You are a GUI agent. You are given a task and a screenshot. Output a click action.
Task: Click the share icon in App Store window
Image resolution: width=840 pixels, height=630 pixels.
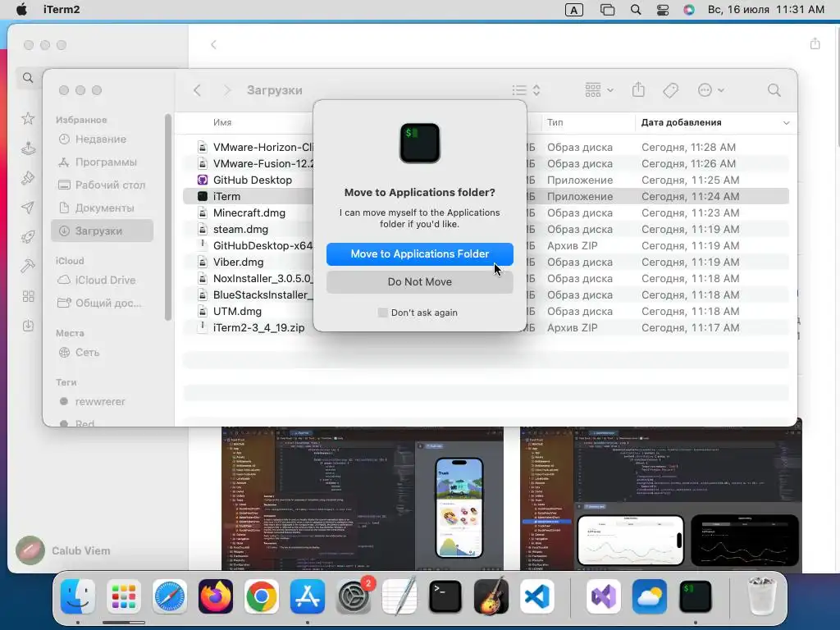pos(815,43)
